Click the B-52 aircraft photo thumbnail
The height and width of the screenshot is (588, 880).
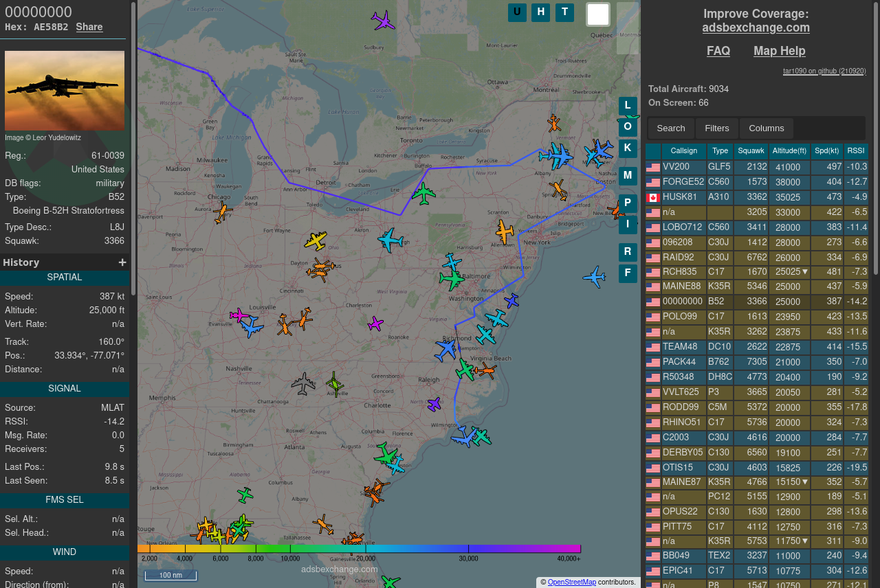point(65,90)
